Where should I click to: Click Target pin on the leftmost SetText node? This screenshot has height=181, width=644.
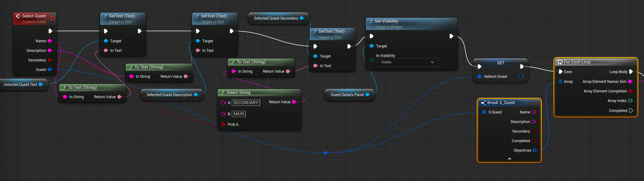106,41
